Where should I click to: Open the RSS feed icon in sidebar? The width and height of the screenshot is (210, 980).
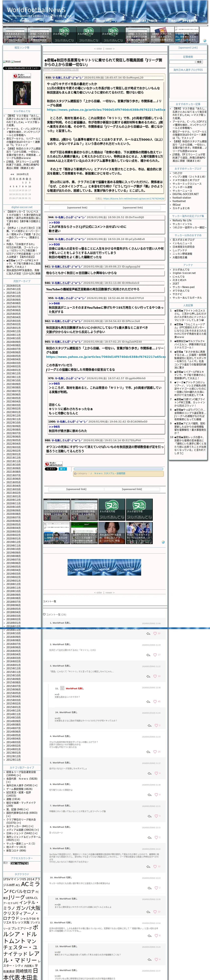tap(7, 61)
